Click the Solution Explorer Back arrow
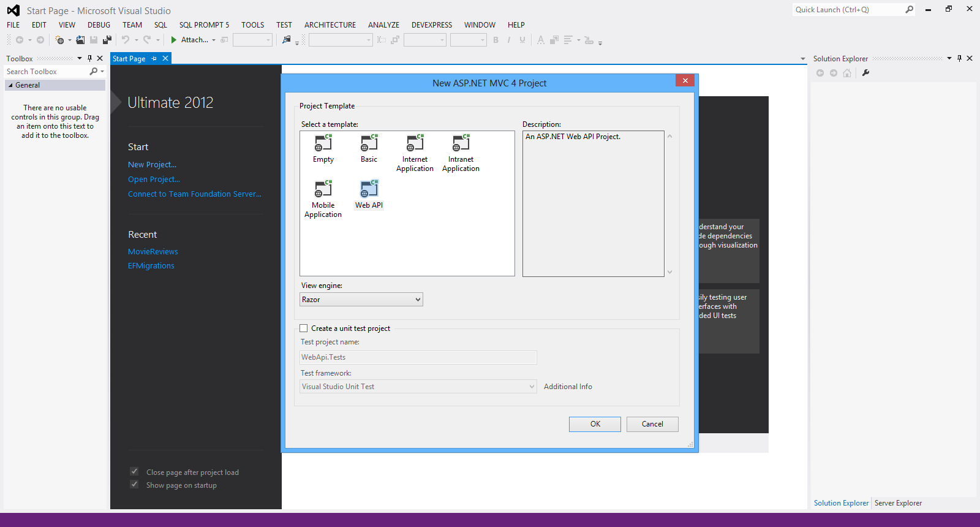 (x=820, y=73)
